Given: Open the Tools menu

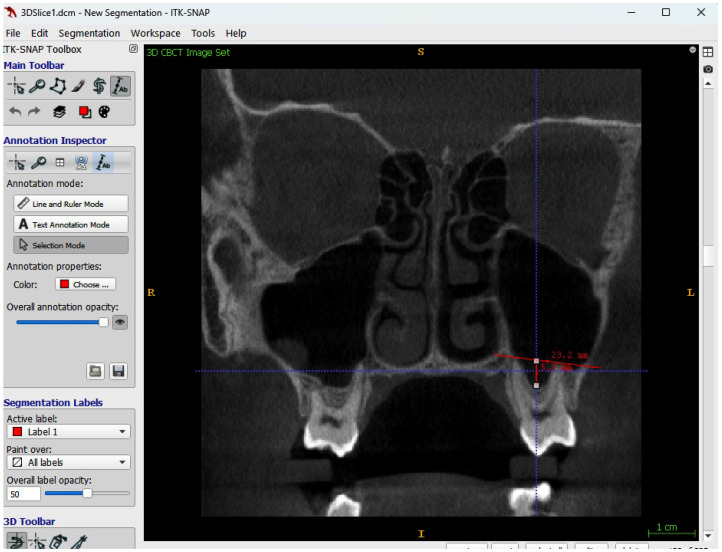Looking at the screenshot, I should click(203, 33).
